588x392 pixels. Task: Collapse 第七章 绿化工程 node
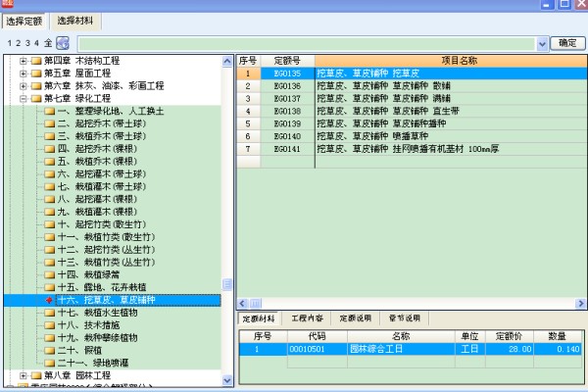pyautogui.click(x=24, y=99)
